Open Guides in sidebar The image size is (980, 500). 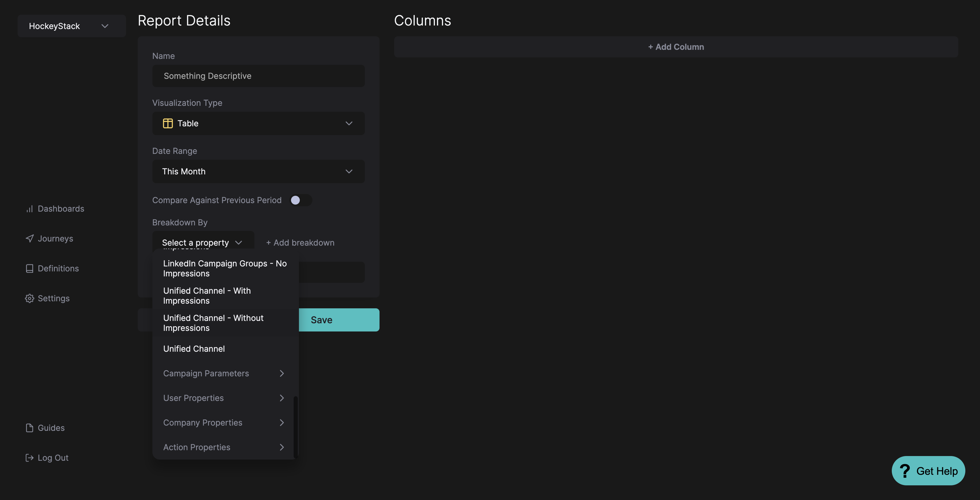pyautogui.click(x=45, y=428)
